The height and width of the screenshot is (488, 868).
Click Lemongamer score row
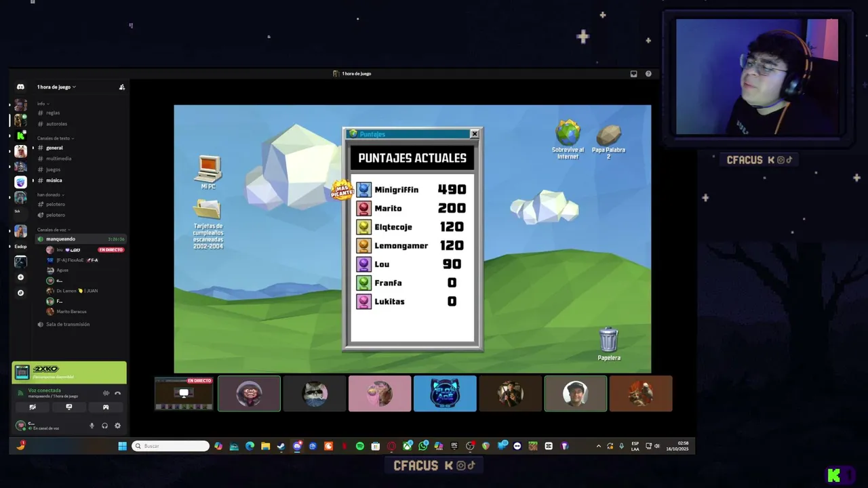(x=412, y=245)
